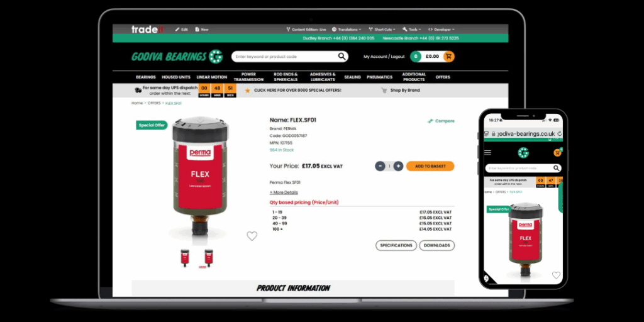The width and height of the screenshot is (644, 322).
Task: Open the Additional Products menu
Action: [x=414, y=77]
